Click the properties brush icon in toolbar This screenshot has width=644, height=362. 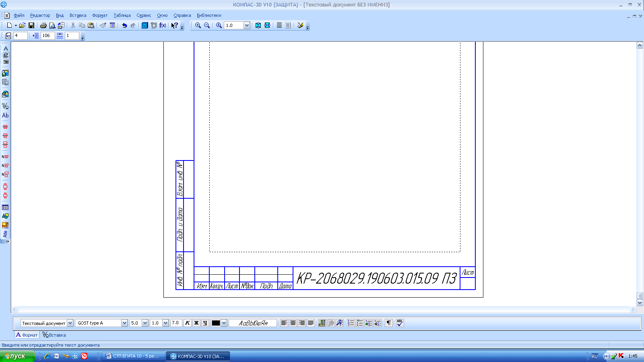[103, 25]
